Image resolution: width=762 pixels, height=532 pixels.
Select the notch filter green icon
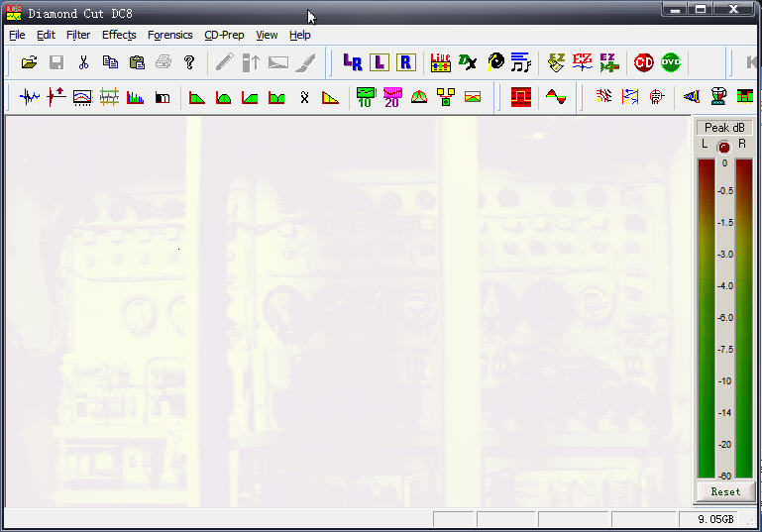point(276,98)
